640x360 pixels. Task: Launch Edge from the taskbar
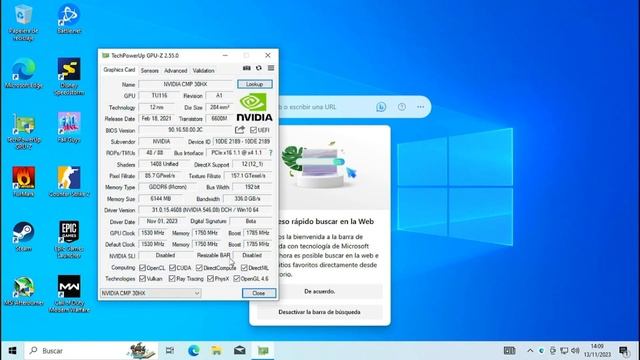194,351
